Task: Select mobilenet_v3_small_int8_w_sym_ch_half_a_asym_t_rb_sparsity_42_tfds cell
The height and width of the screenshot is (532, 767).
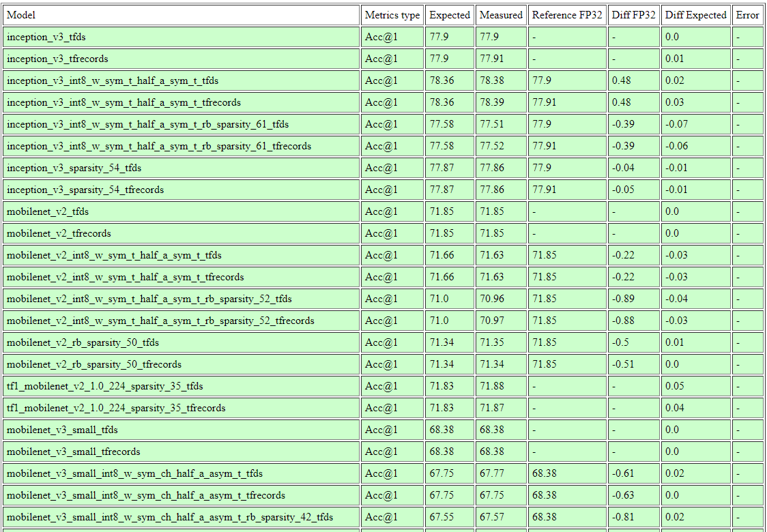Action: [181, 517]
